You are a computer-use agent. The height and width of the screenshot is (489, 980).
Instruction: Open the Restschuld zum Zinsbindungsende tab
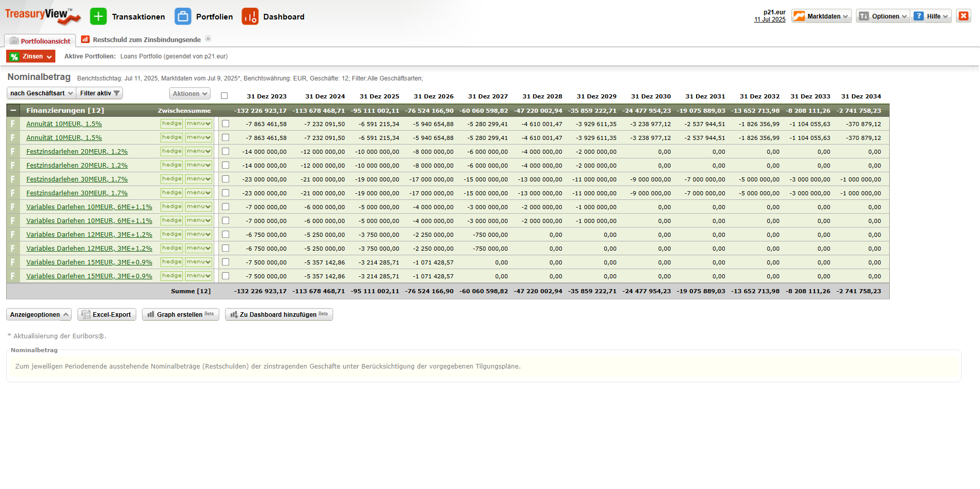[146, 39]
